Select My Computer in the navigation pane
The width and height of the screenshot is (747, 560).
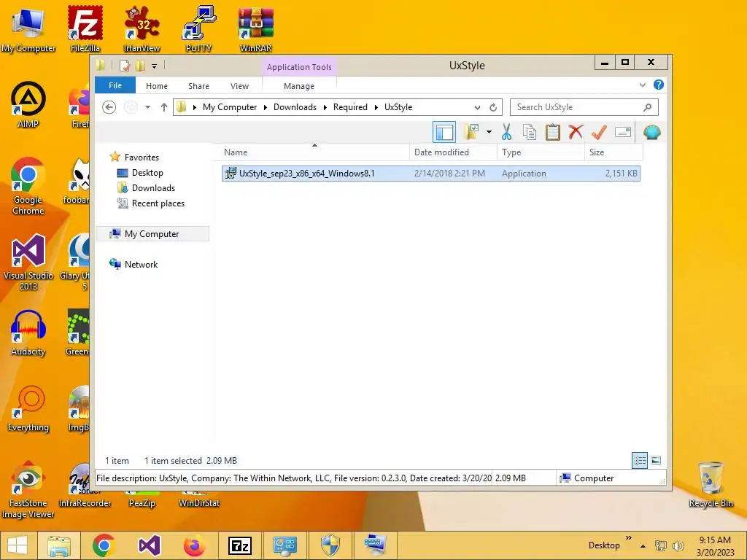[x=152, y=234]
